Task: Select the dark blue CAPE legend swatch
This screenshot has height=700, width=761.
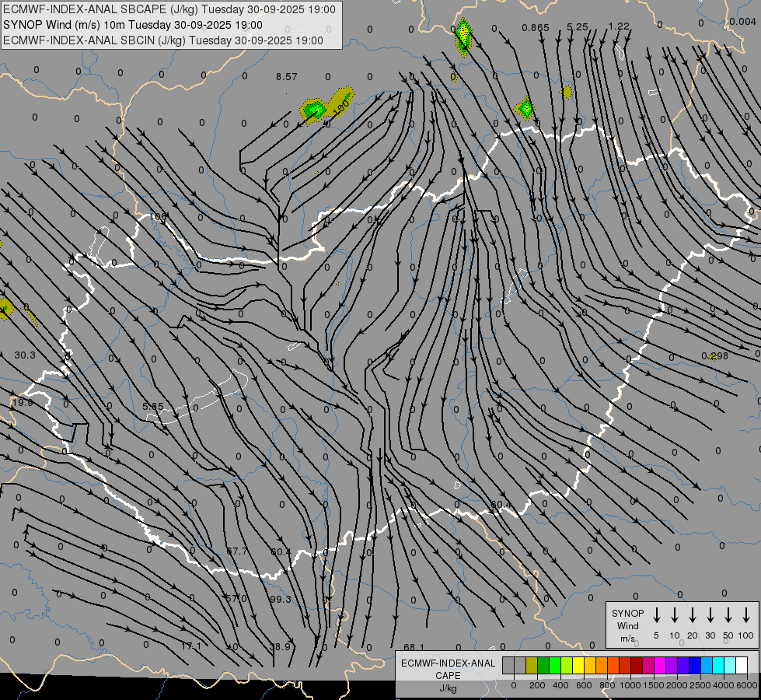Action: [694, 666]
